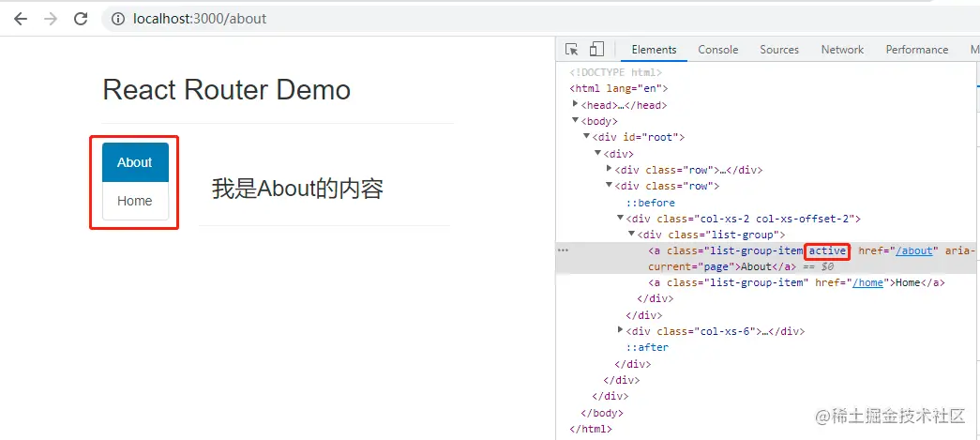Open the Sources tab
Viewport: 980px width, 440px height.
point(779,50)
